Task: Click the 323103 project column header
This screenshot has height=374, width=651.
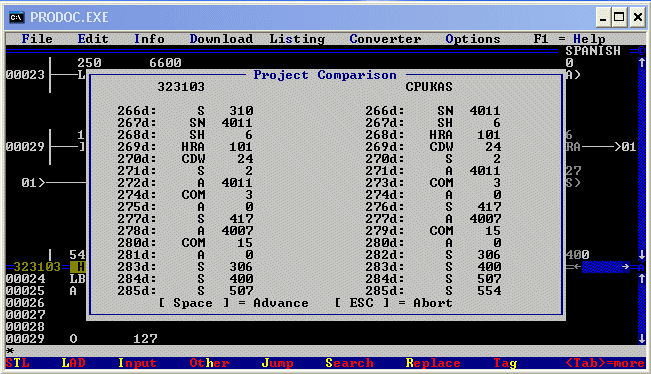Action: (x=181, y=87)
